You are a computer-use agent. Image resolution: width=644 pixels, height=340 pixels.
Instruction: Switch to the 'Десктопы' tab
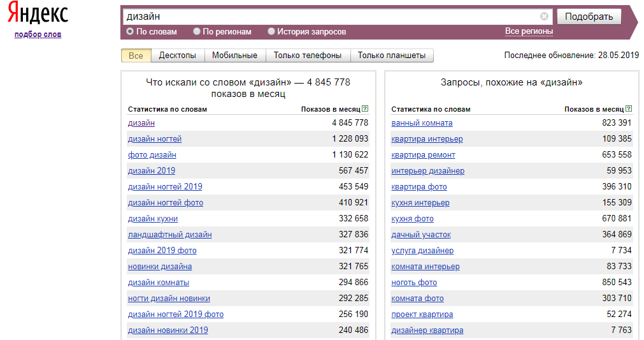pos(177,55)
